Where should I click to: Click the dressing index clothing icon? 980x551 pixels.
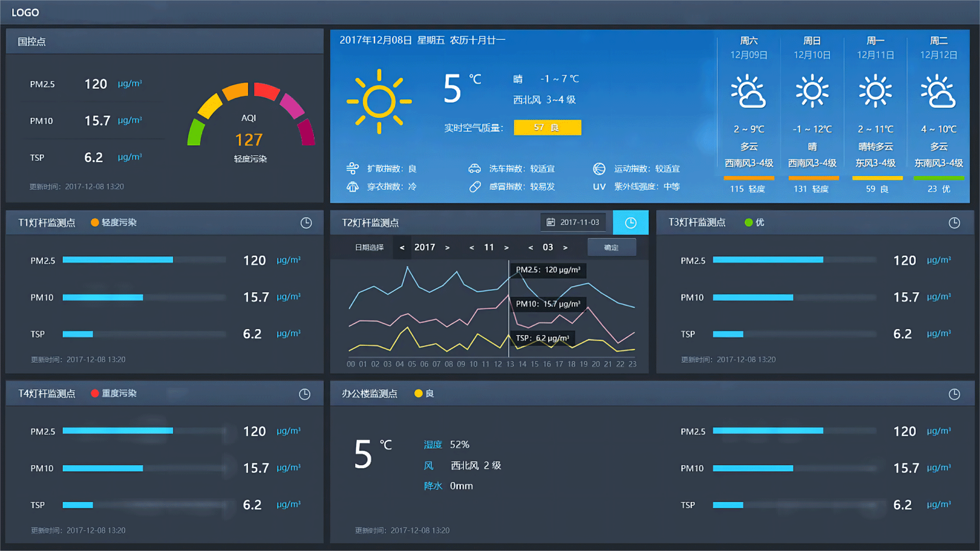352,187
